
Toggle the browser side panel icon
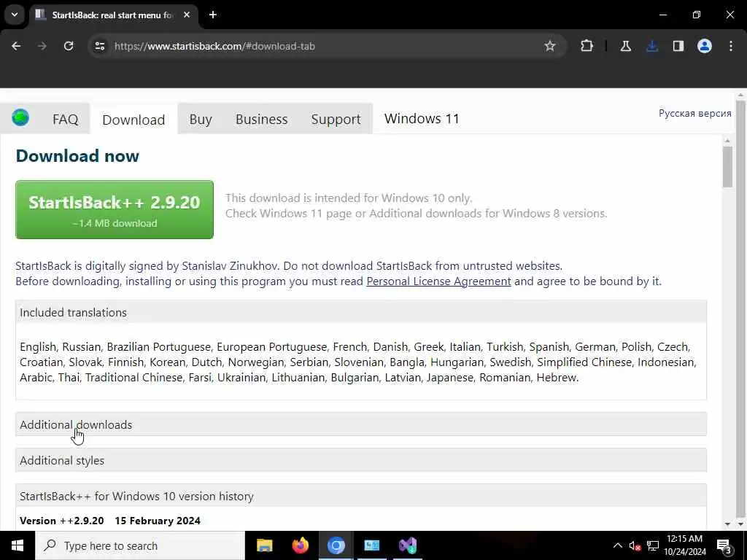tap(678, 46)
